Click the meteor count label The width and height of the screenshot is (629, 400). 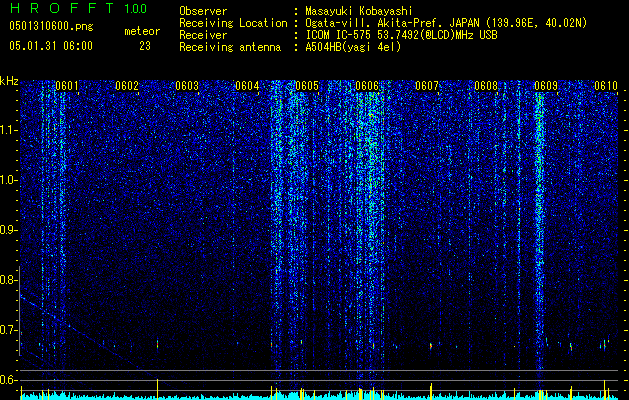coord(142,31)
